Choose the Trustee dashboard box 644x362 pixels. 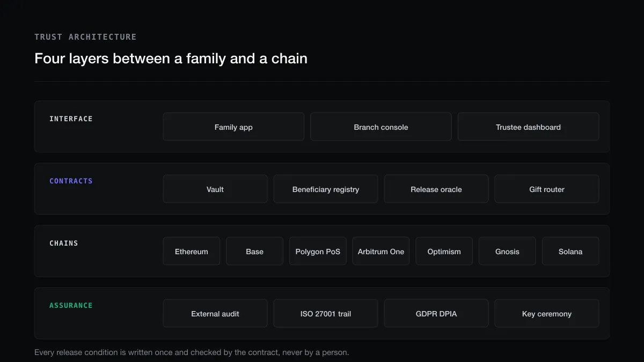point(528,127)
